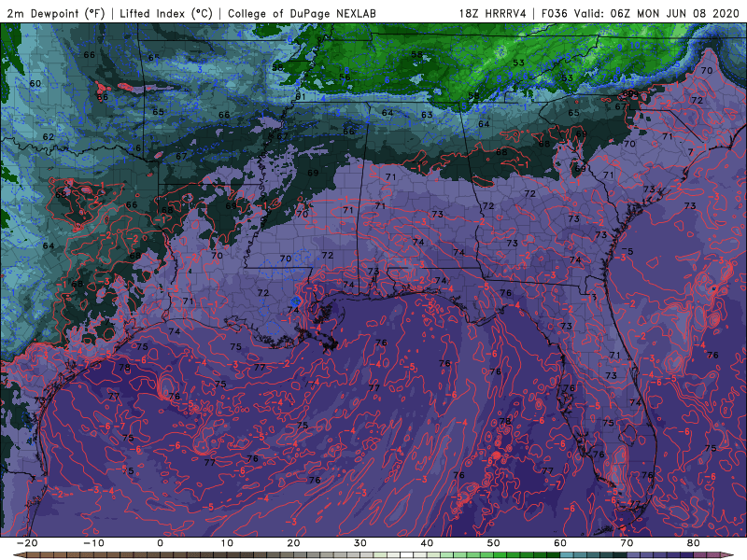Click the '80' color scale label
747x560 pixels.
pos(694,543)
